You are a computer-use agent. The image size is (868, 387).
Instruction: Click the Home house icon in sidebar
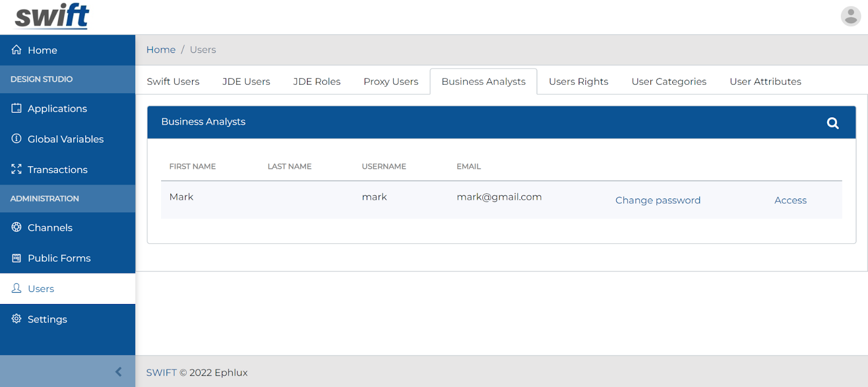tap(16, 50)
